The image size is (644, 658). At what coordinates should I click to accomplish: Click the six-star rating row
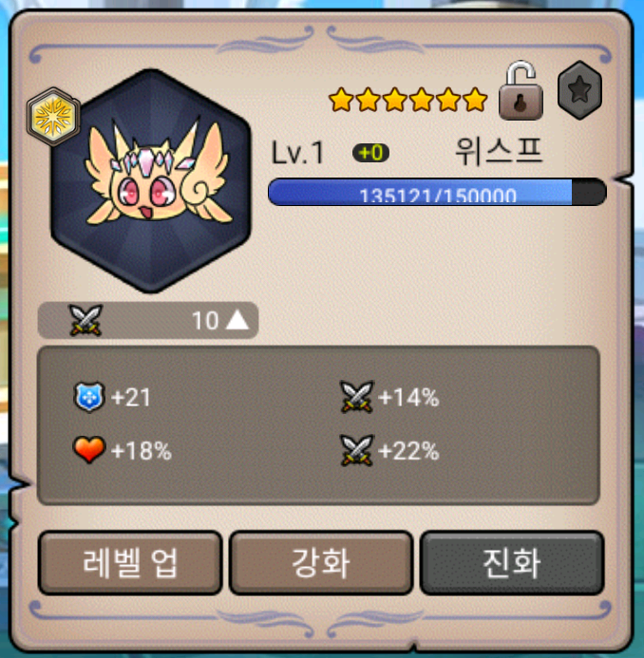408,100
